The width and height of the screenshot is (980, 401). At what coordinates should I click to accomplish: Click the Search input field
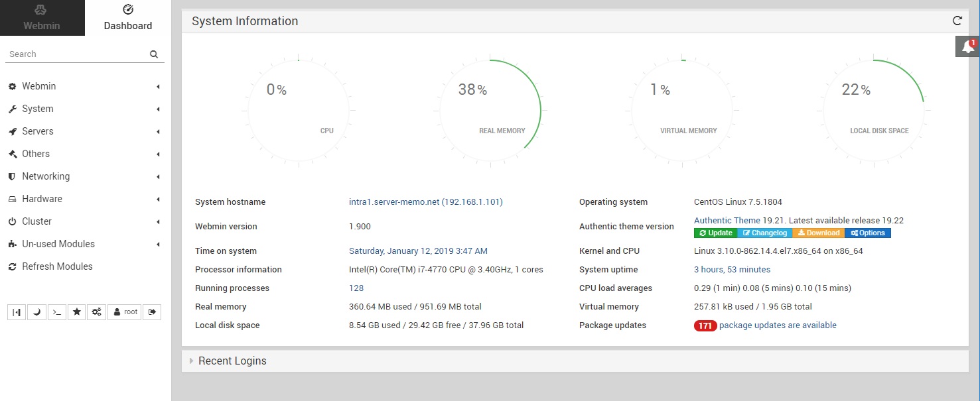coord(76,54)
